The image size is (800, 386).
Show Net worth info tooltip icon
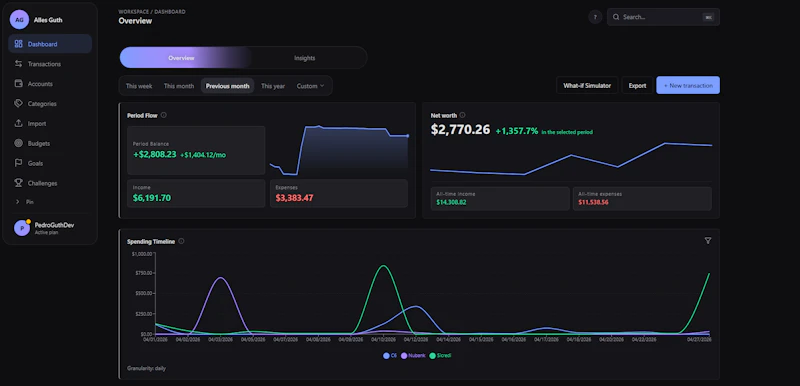462,115
